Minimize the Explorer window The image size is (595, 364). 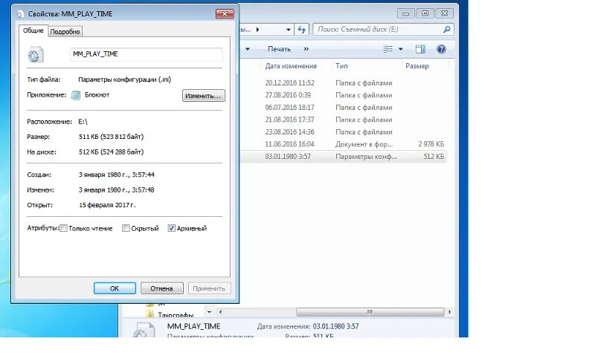pos(405,13)
